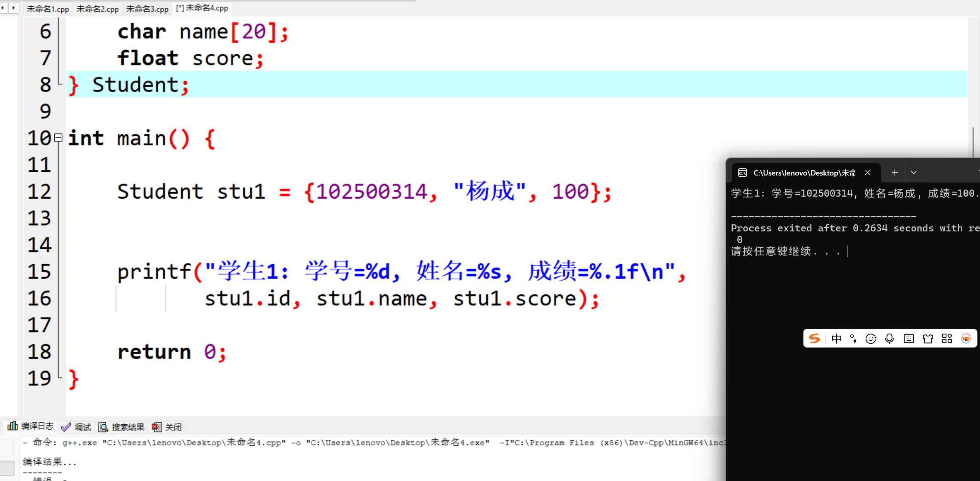Screen dimensions: 980x481
Task: Open the 调试 debug tab
Action: click(76, 427)
